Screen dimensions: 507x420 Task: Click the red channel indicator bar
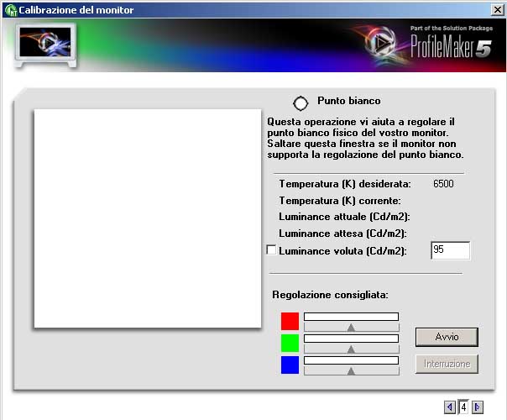[351, 317]
